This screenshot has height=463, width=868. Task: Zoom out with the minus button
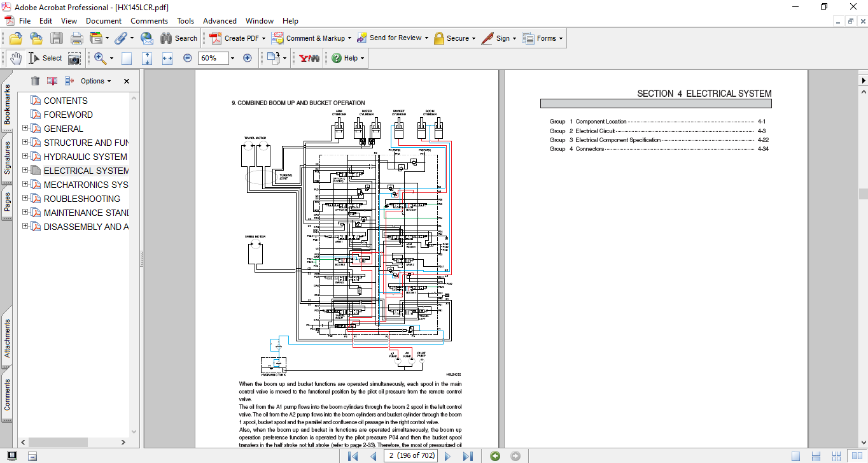pos(188,58)
